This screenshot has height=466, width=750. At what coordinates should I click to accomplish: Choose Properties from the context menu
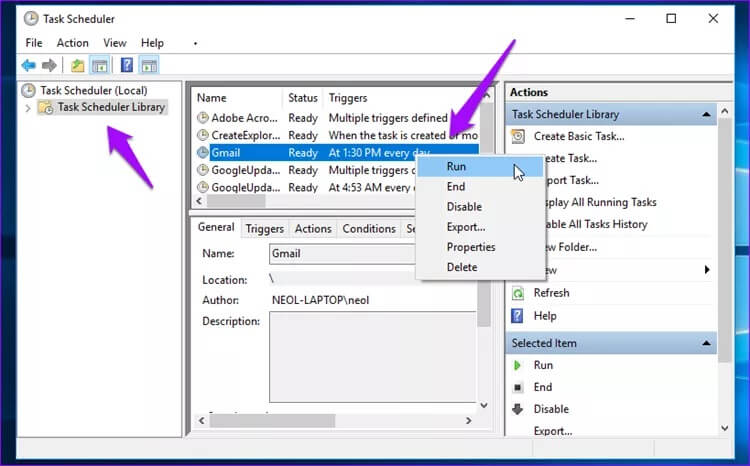pos(480,247)
